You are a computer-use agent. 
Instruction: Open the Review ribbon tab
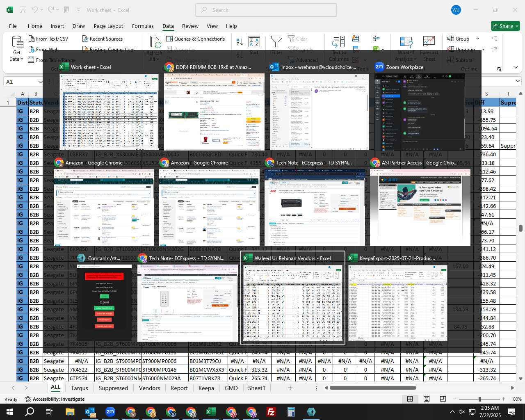tap(190, 26)
